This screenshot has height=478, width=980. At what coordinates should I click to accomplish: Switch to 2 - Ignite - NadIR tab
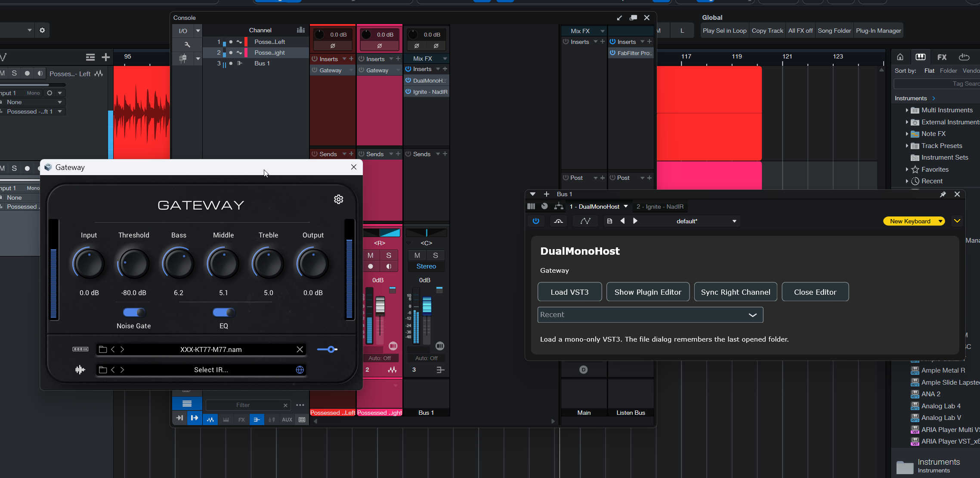point(660,207)
